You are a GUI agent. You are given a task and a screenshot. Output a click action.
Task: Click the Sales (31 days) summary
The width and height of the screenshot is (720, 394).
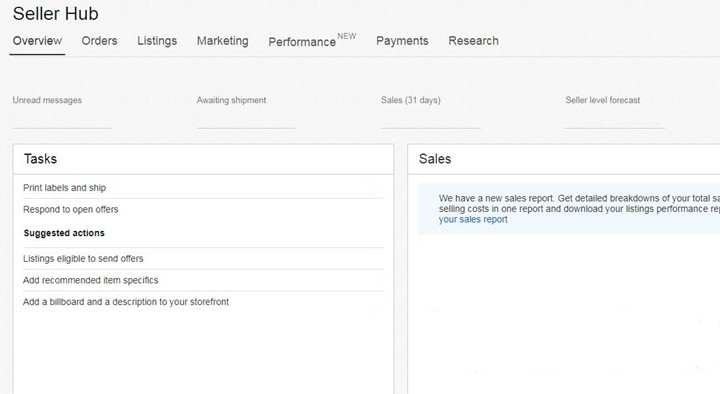[411, 100]
